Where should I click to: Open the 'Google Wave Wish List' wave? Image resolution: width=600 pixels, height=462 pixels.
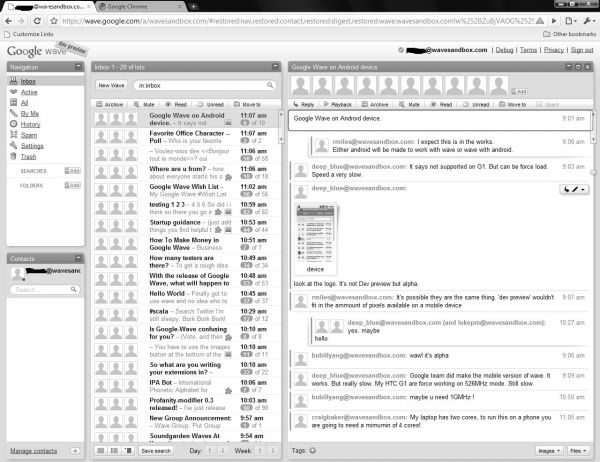tap(186, 190)
